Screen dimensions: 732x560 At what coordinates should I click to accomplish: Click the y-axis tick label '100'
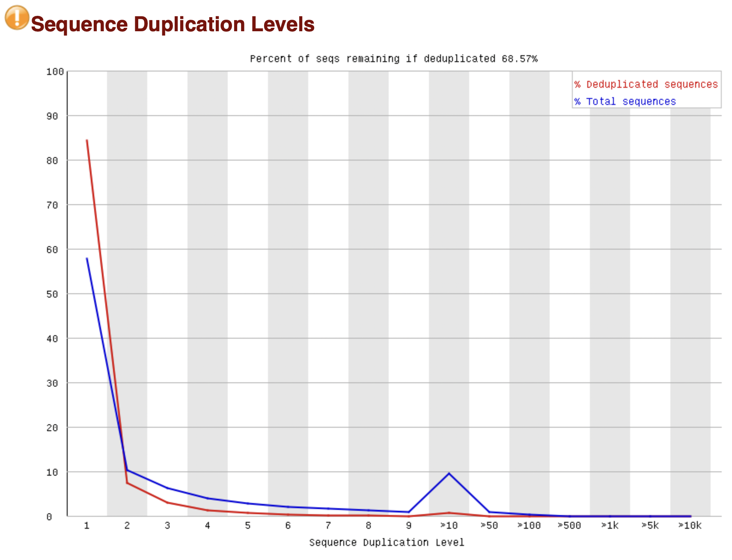[x=55, y=71]
